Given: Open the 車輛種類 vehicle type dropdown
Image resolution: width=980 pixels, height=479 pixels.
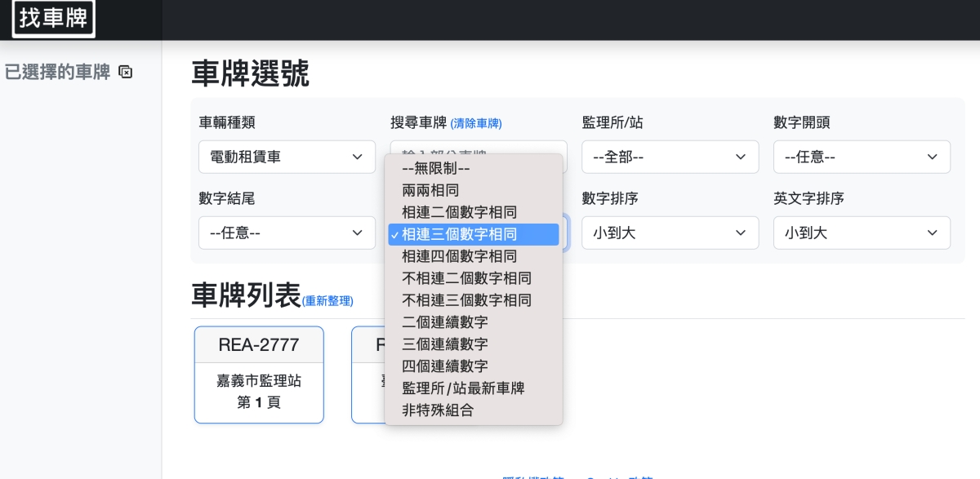Looking at the screenshot, I should [287, 157].
